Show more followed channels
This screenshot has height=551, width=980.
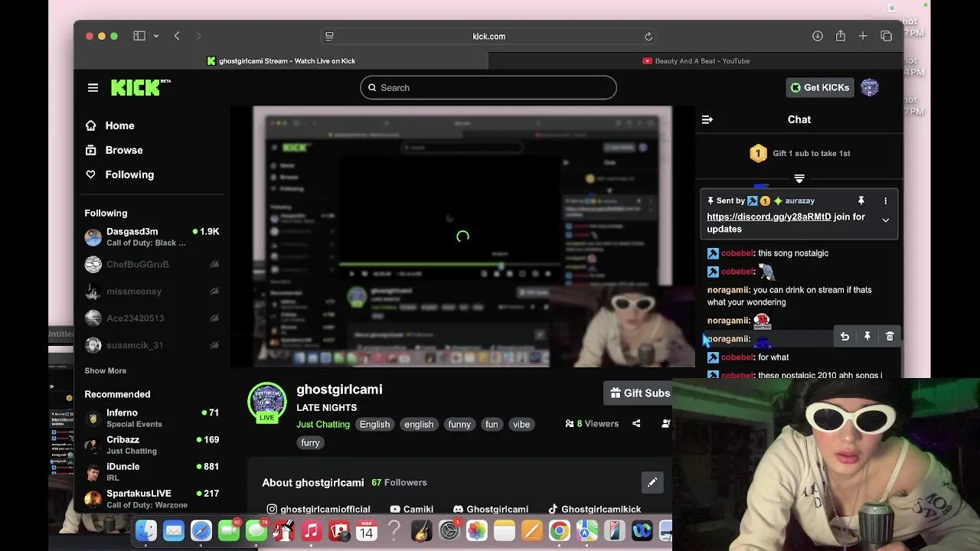105,370
